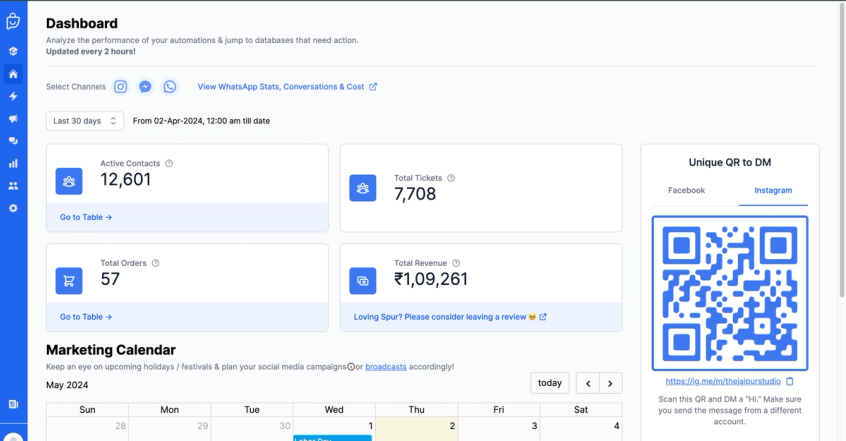Click Total Orders help question icon

[x=155, y=263]
